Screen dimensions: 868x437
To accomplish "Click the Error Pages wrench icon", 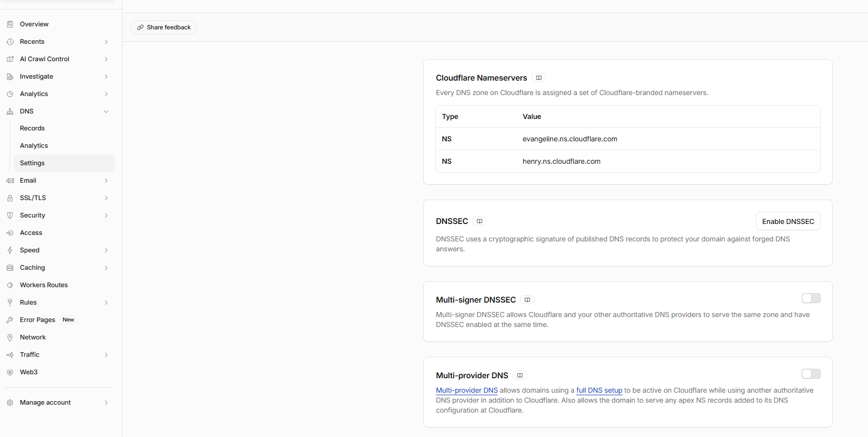I will pyautogui.click(x=10, y=320).
